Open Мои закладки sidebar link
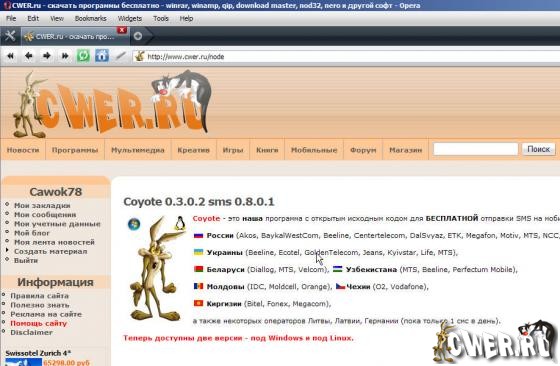 (x=42, y=205)
